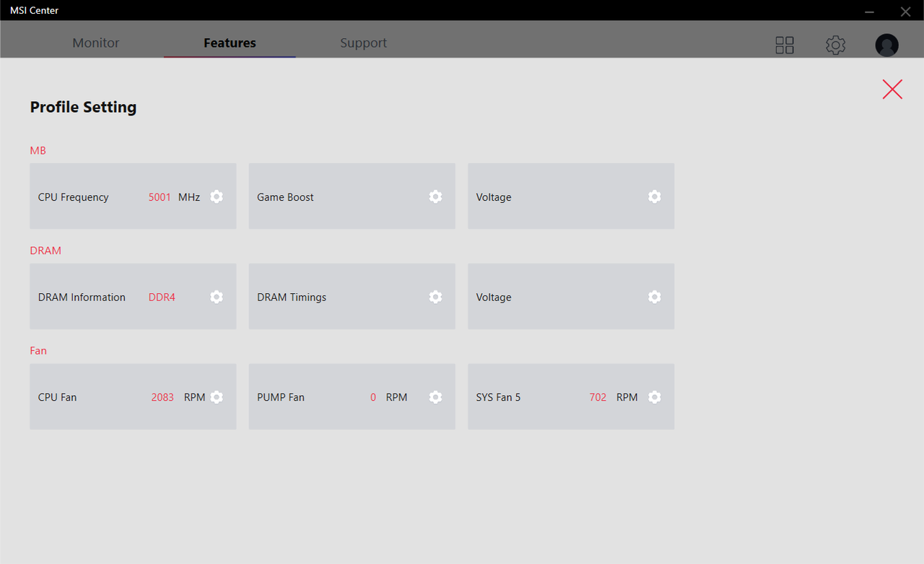924x564 pixels.
Task: Click the Fan section heading
Action: tap(38, 351)
